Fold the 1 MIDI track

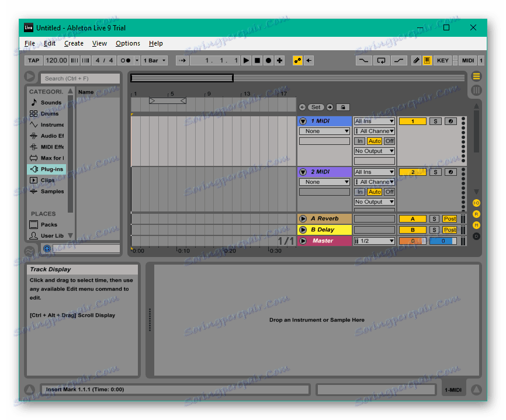(x=303, y=122)
